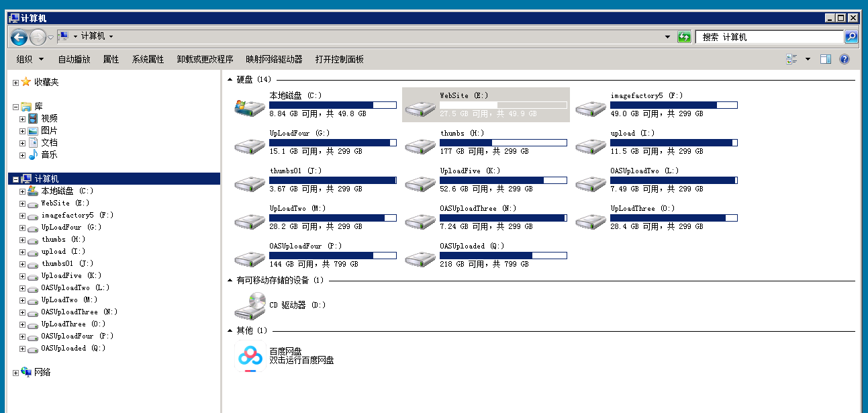This screenshot has width=868, height=413.
Task: Select 文档 in the library tree
Action: coord(49,143)
